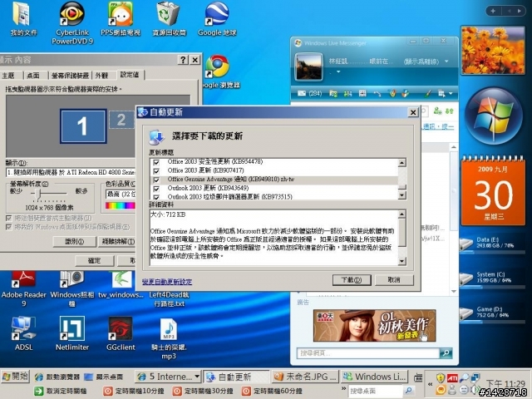
Task: Open the My Documents desktop folder icon
Action: (x=22, y=14)
